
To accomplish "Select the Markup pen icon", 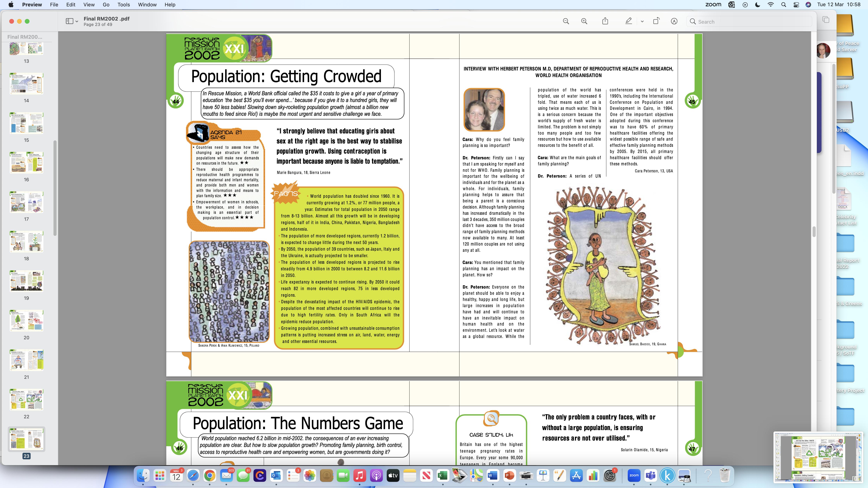I will click(x=628, y=21).
